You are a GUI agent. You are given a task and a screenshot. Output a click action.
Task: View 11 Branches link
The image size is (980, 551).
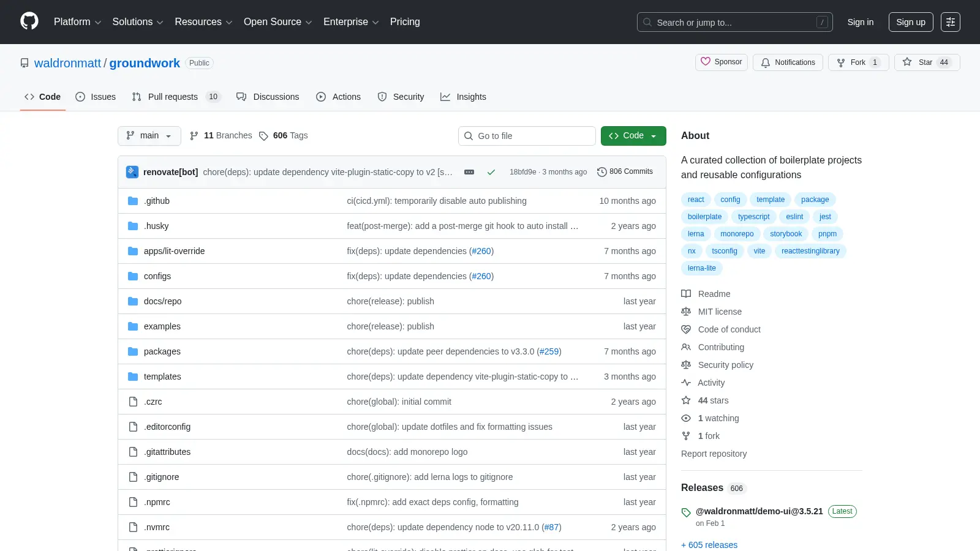click(221, 136)
